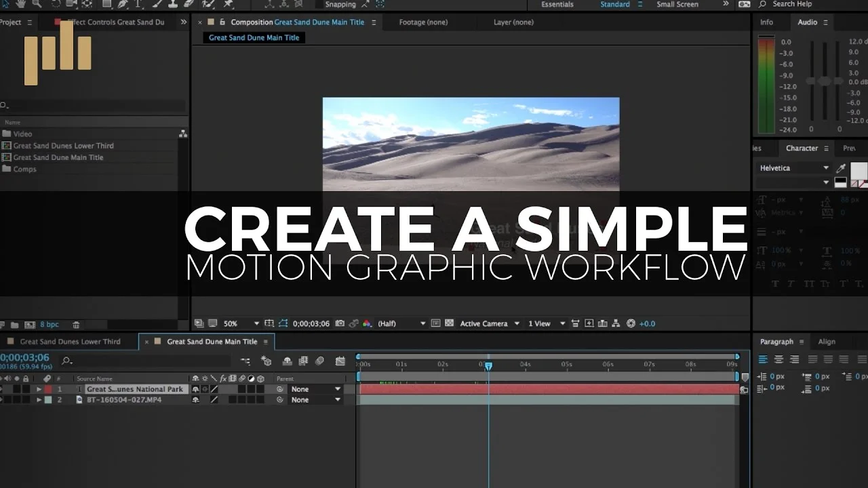This screenshot has width=868, height=488.
Task: Click the Right Align Text icon
Action: (x=794, y=359)
